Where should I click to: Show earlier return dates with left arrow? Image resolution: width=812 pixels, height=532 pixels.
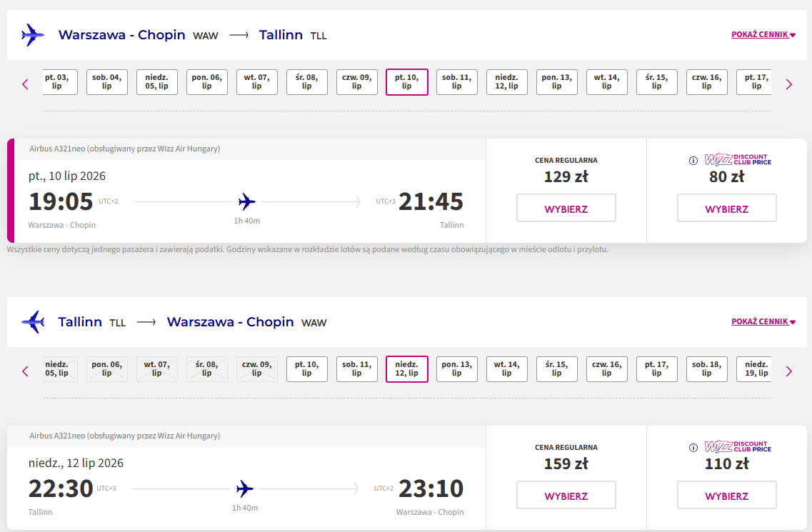coord(25,371)
